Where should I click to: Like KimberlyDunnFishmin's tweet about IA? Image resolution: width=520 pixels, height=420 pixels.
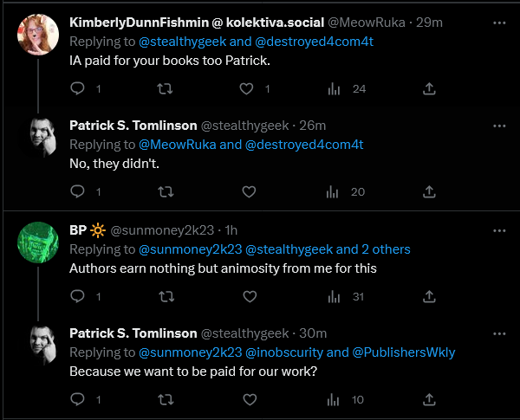click(246, 88)
